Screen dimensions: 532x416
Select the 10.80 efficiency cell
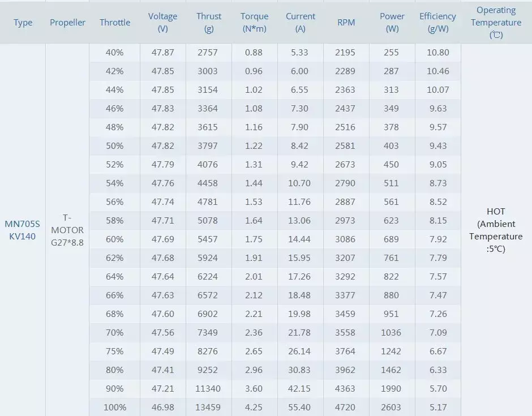pyautogui.click(x=437, y=53)
